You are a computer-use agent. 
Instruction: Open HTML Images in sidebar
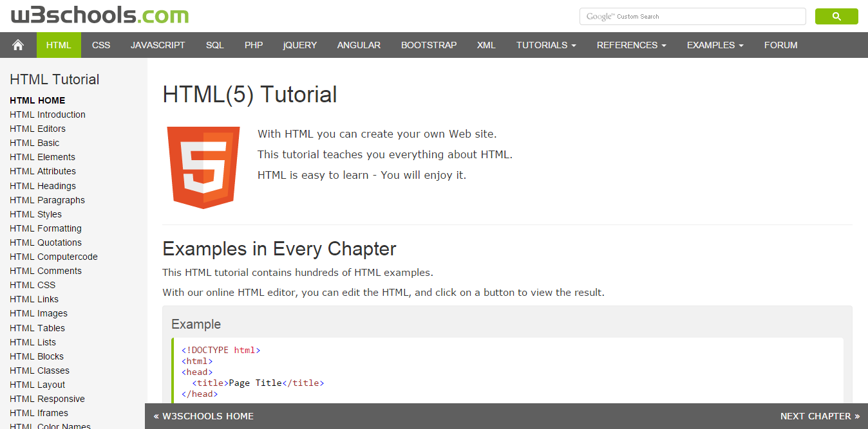pos(39,313)
